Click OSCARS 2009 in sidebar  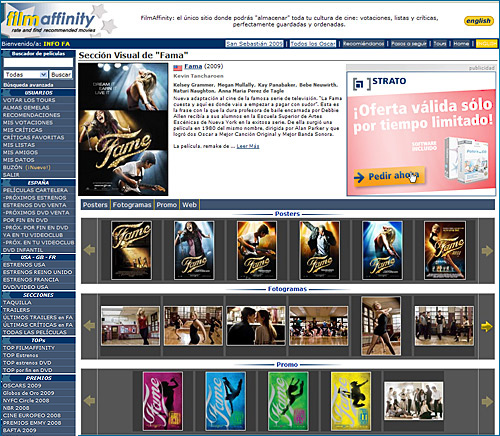coord(22,385)
